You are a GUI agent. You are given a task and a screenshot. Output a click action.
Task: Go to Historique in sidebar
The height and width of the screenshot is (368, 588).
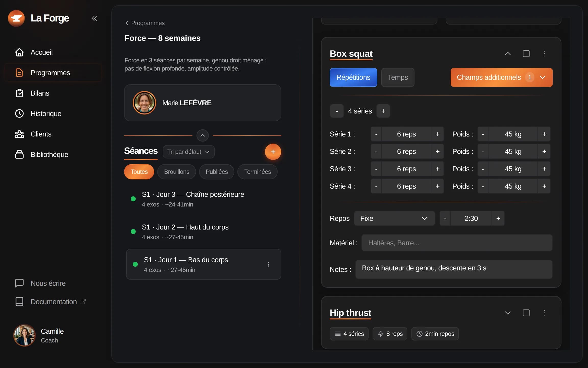pyautogui.click(x=53, y=113)
